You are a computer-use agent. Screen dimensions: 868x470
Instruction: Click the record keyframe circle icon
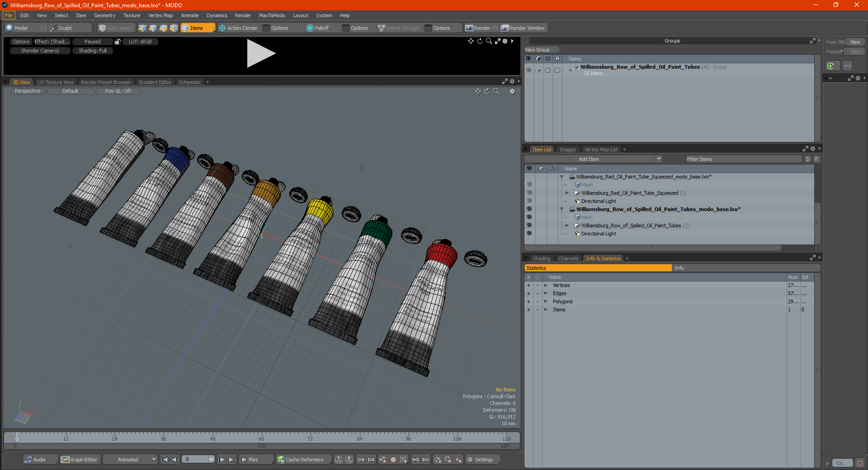point(393,460)
